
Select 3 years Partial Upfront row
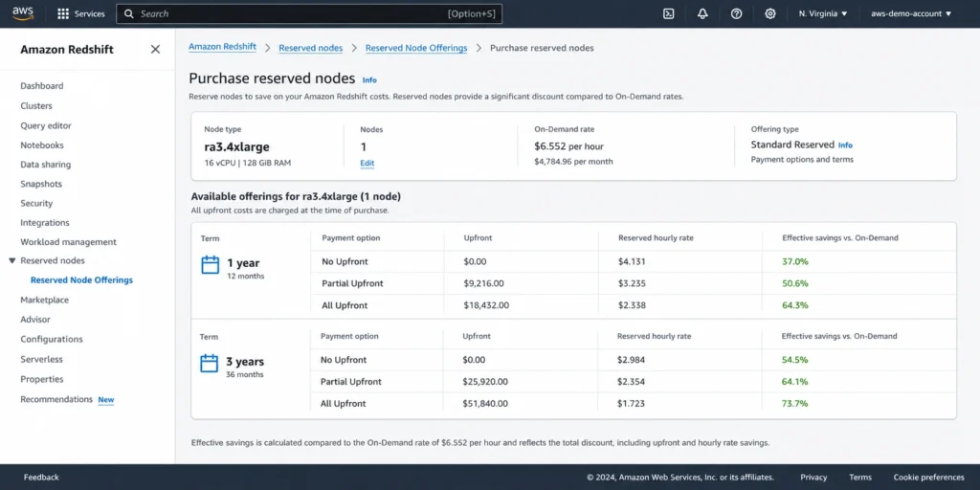(x=634, y=382)
